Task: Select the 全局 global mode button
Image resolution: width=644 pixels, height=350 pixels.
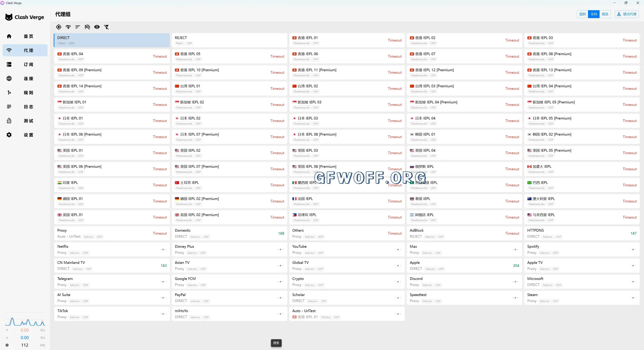Action: click(x=594, y=14)
